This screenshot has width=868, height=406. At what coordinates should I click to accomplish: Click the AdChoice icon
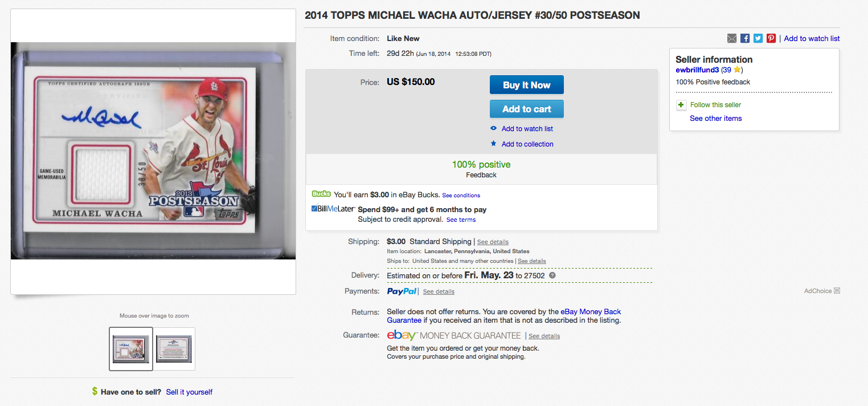(x=837, y=291)
